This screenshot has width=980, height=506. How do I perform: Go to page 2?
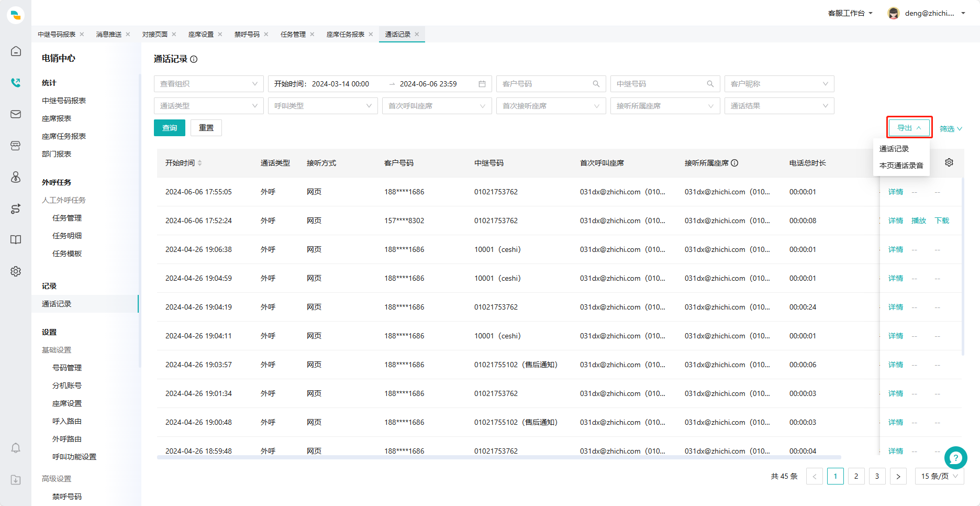tap(856, 476)
